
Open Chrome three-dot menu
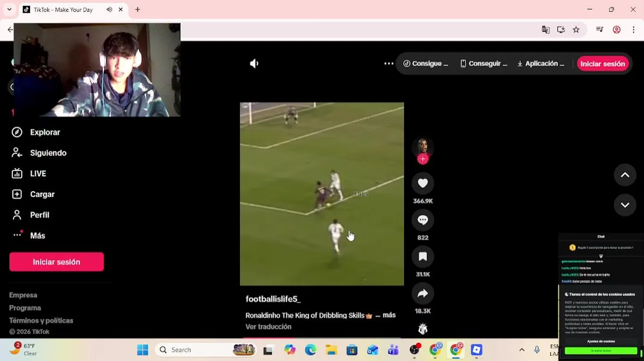click(633, 30)
